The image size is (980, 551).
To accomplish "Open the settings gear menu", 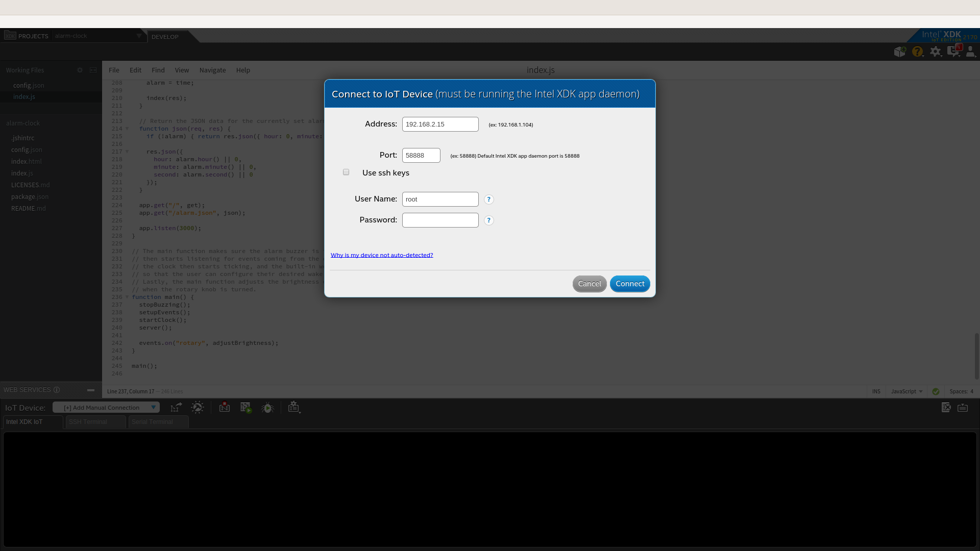I will coord(936,52).
